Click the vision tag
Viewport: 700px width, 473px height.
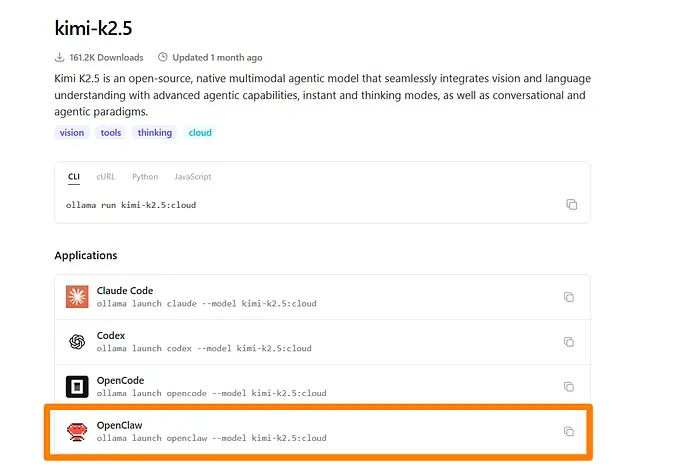(72, 133)
